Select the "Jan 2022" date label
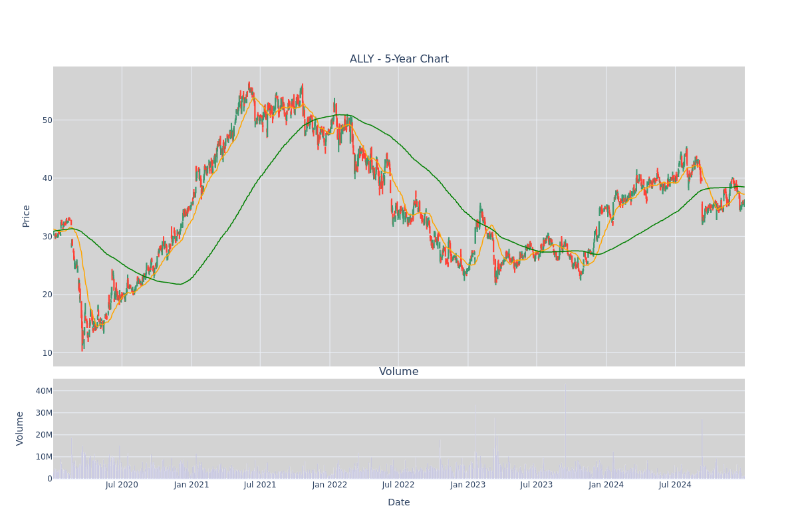The height and width of the screenshot is (532, 798). 330,485
